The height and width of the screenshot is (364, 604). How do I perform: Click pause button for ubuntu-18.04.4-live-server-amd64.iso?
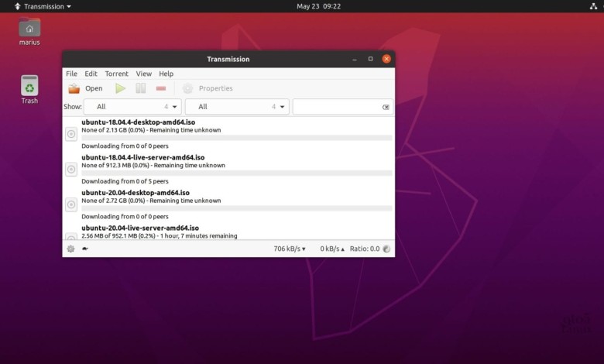(x=71, y=169)
